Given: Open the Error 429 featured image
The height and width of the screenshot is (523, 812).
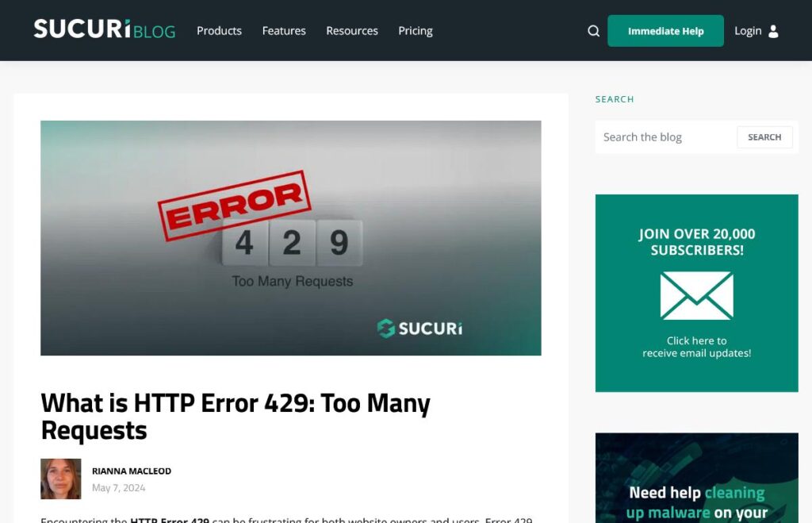Looking at the screenshot, I should 290,238.
